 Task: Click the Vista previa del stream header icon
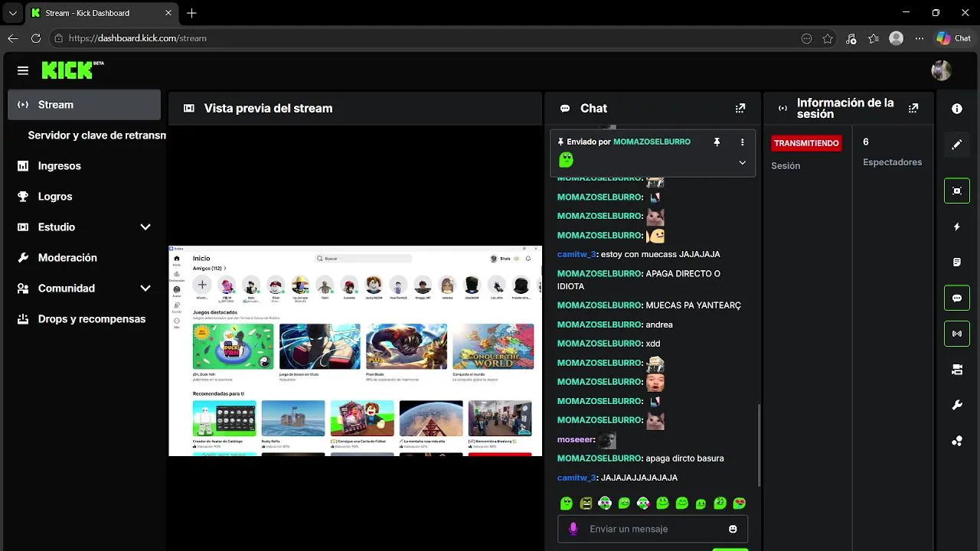point(189,109)
